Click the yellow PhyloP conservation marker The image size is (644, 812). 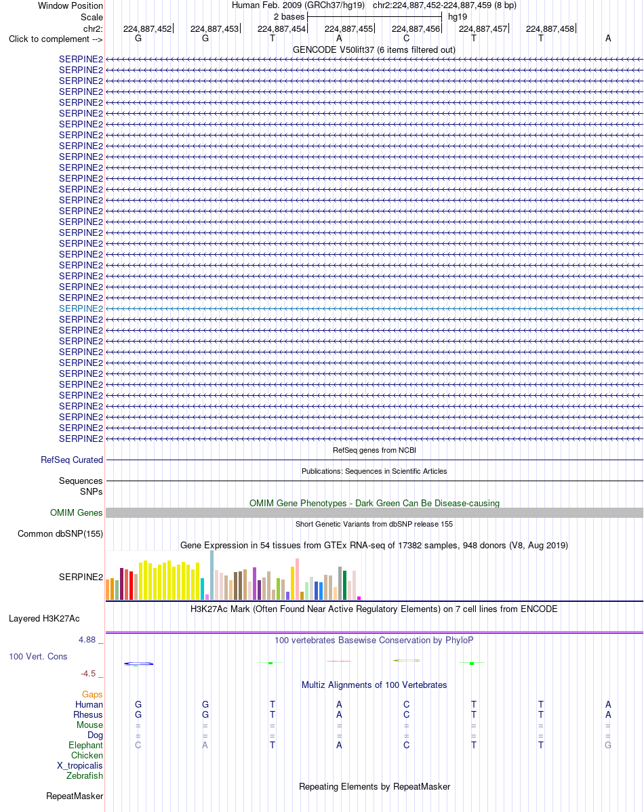407,661
